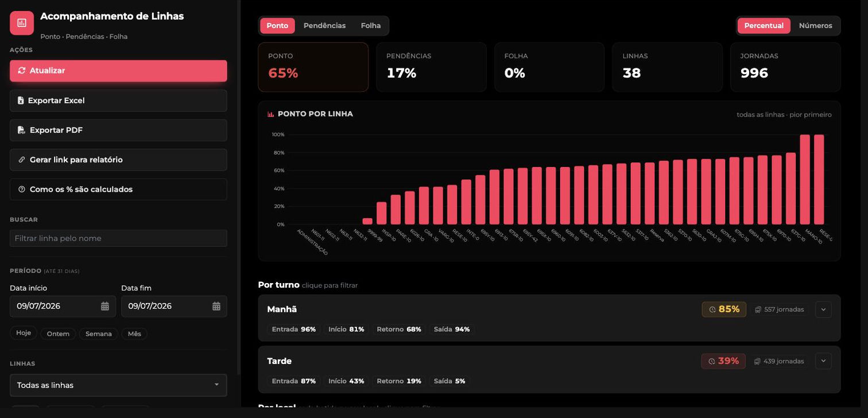Click the refresh icon on Atualizar
This screenshot has height=418, width=868.
[22, 71]
